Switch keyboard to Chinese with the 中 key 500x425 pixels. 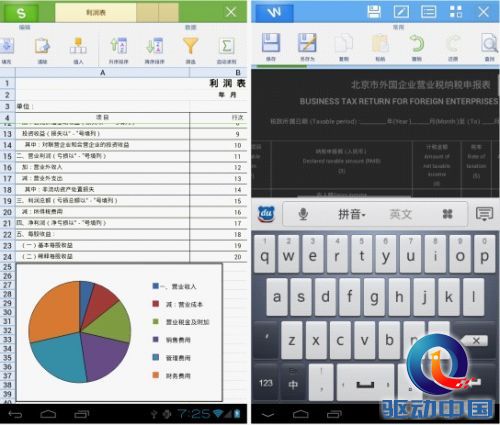click(293, 382)
